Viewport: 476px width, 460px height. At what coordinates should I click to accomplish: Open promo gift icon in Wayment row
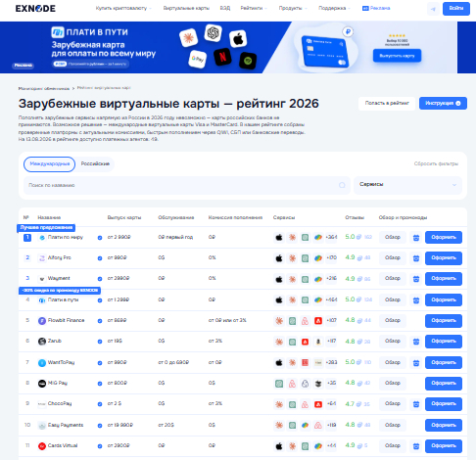click(416, 279)
